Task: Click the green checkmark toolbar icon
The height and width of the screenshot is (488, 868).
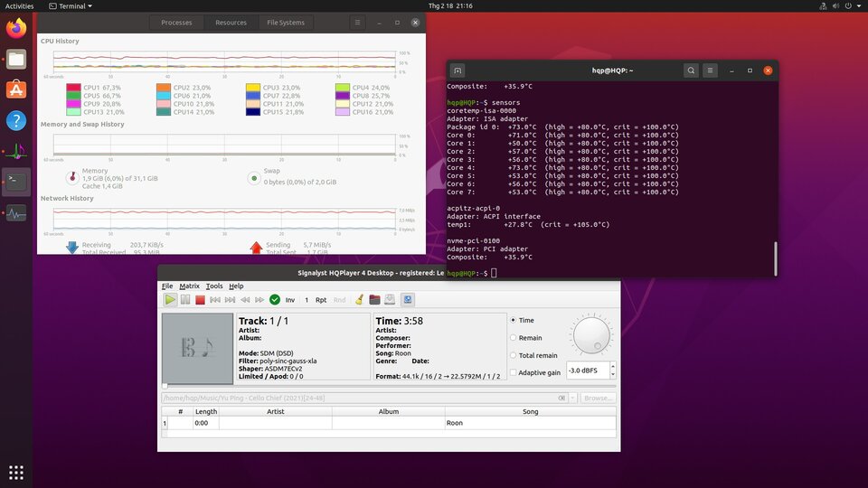Action: [275, 300]
